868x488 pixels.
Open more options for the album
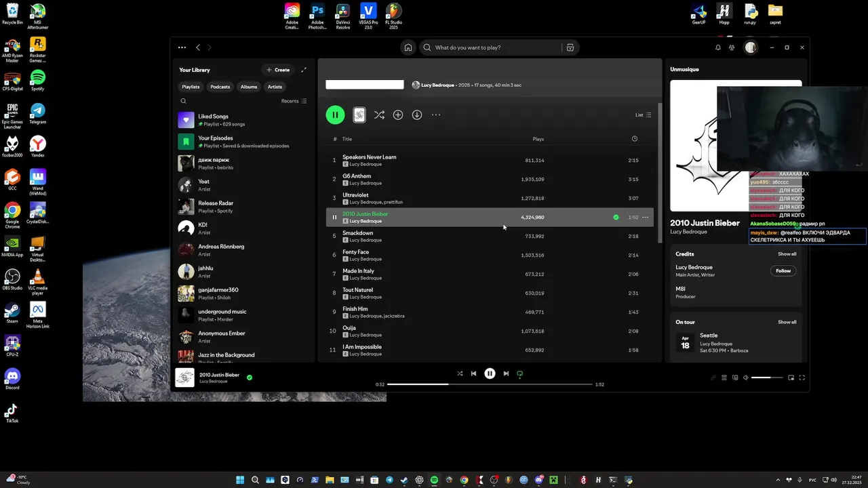[436, 115]
